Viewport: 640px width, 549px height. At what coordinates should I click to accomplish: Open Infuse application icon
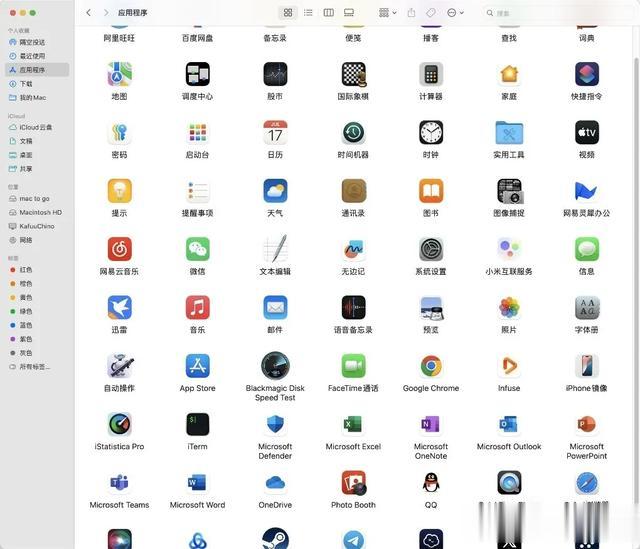click(x=509, y=366)
